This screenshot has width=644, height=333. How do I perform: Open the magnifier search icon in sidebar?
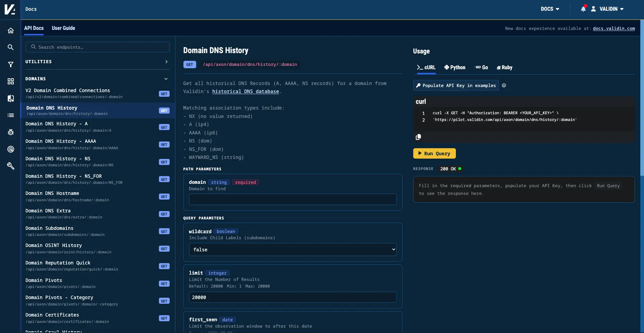point(11,47)
